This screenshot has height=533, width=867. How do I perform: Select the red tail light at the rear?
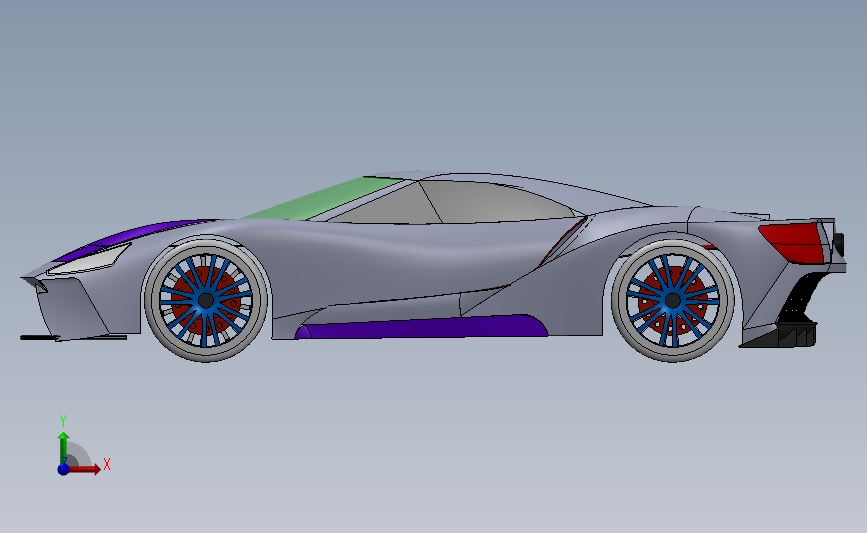792,241
